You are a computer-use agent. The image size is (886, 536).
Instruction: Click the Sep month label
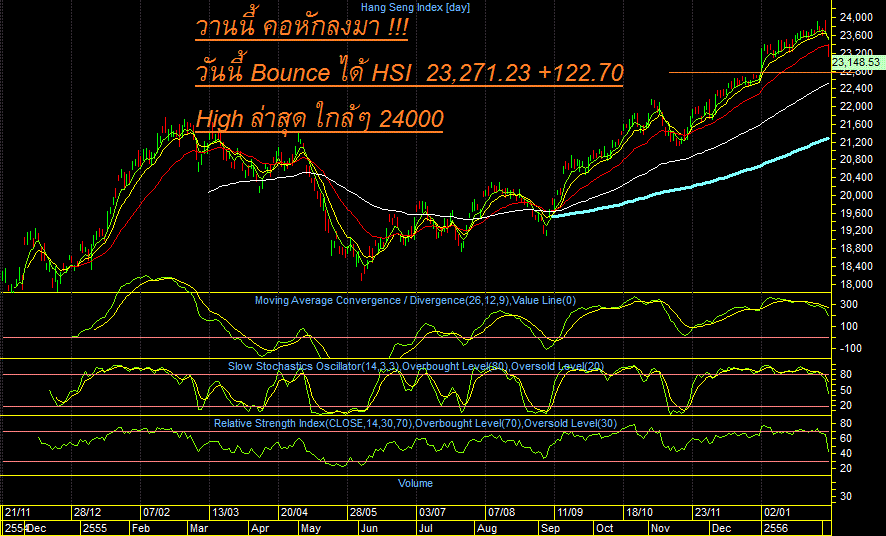tap(550, 528)
